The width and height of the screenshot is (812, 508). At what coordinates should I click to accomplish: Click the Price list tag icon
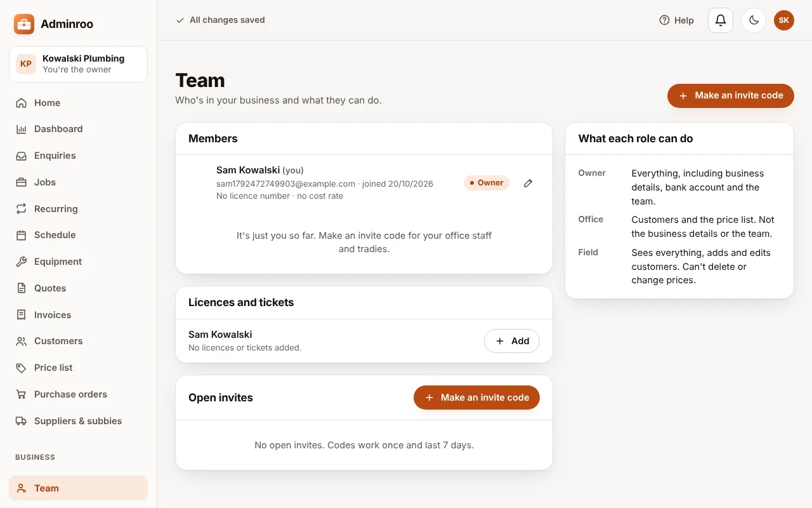pos(22,368)
